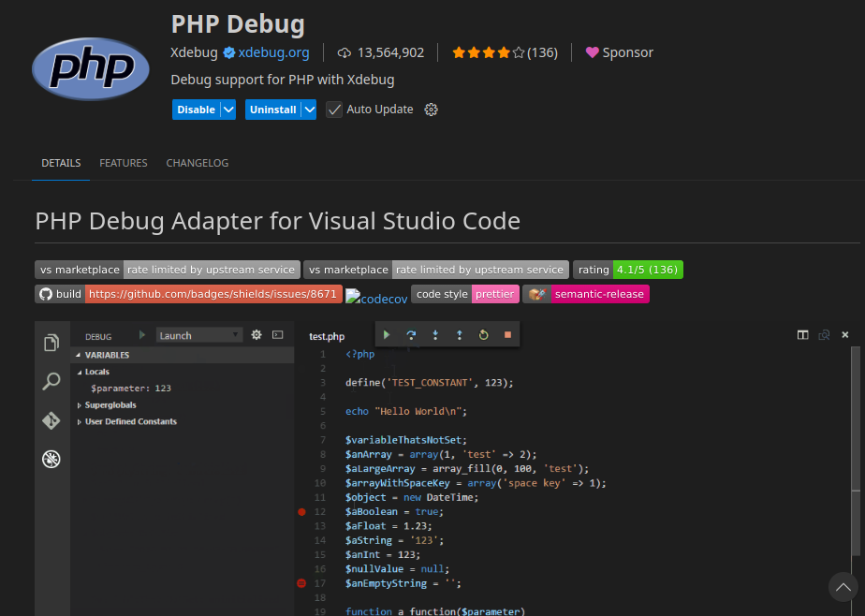
Task: Click the verified publisher badge icon
Action: click(x=229, y=53)
